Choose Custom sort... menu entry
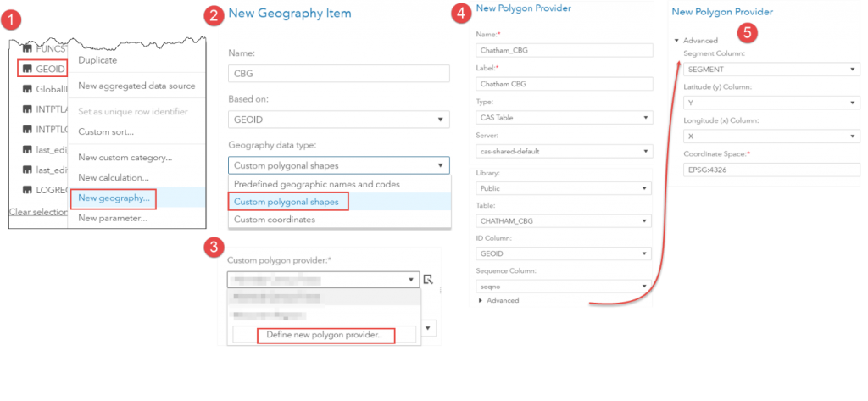The image size is (868, 401). 106,131
